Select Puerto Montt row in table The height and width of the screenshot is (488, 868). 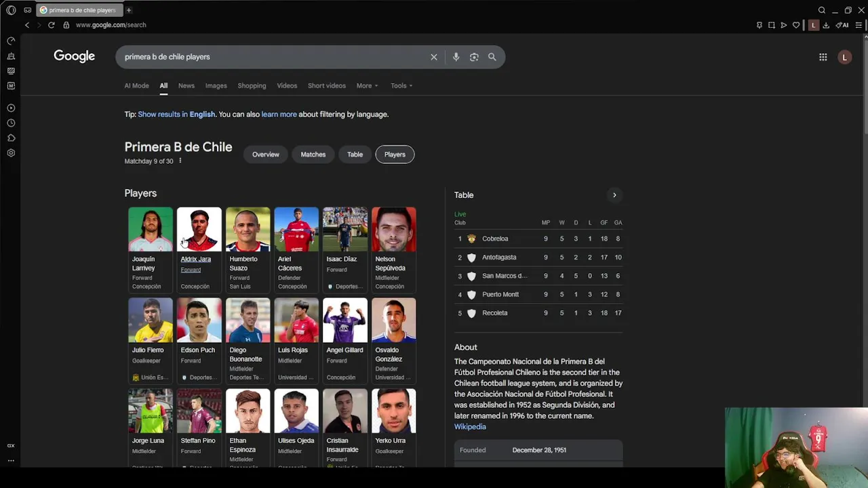538,294
